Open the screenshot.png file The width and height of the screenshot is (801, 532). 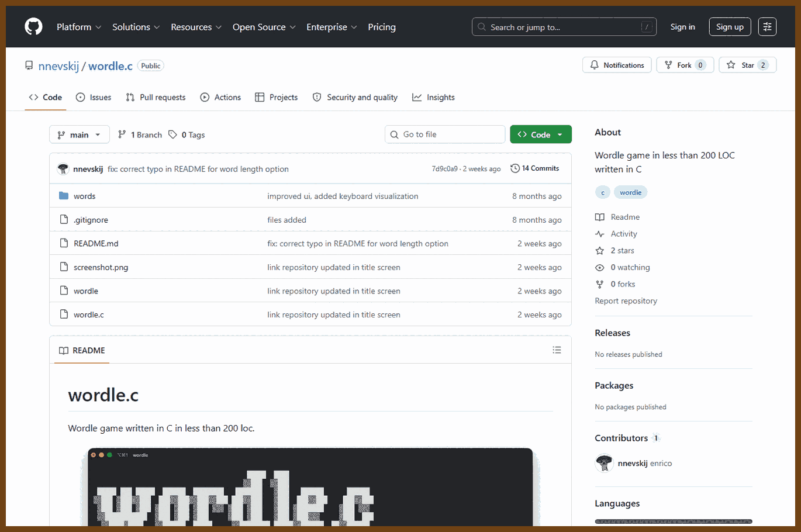pos(101,267)
